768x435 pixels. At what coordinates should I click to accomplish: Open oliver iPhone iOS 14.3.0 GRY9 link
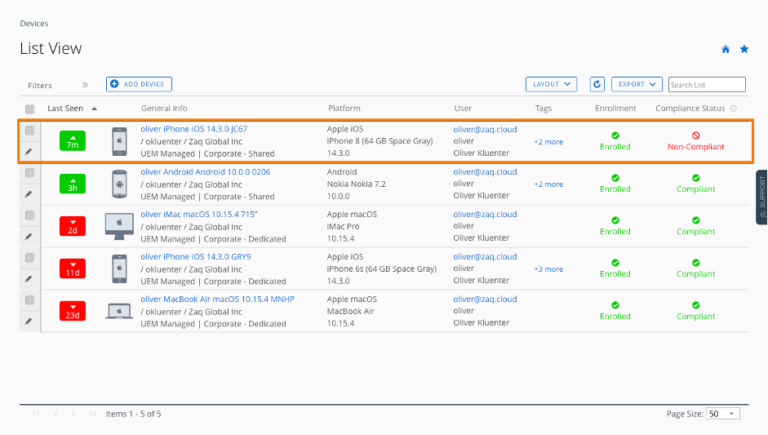(195, 257)
